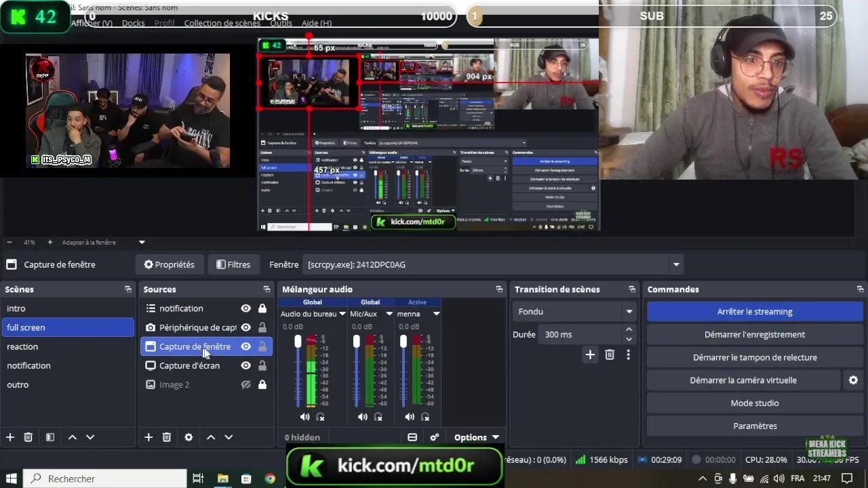Zoom out the preview with the minus icon

9,242
